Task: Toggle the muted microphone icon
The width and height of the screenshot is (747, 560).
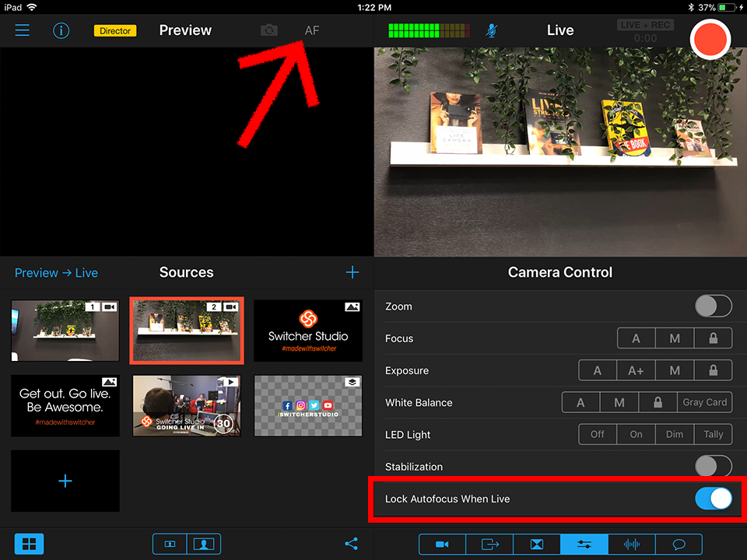Action: tap(492, 30)
